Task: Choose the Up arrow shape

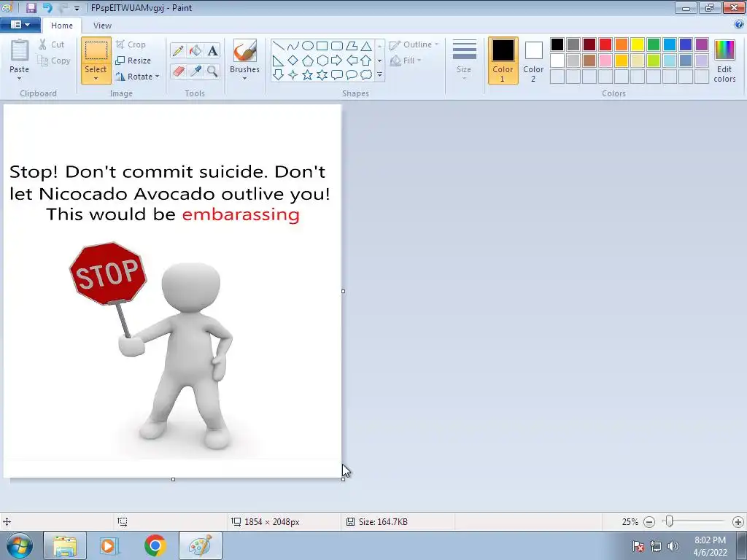Action: tap(366, 61)
